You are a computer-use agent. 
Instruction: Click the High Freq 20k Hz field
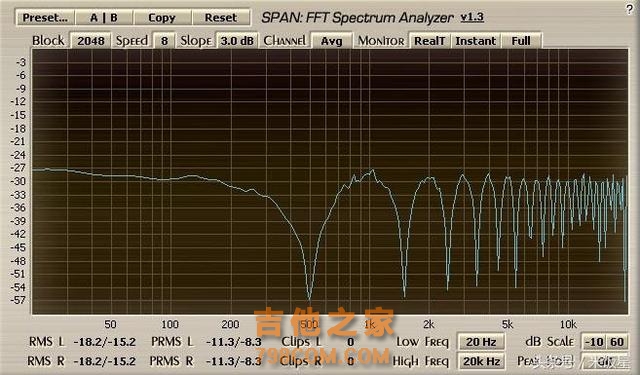[x=481, y=361]
